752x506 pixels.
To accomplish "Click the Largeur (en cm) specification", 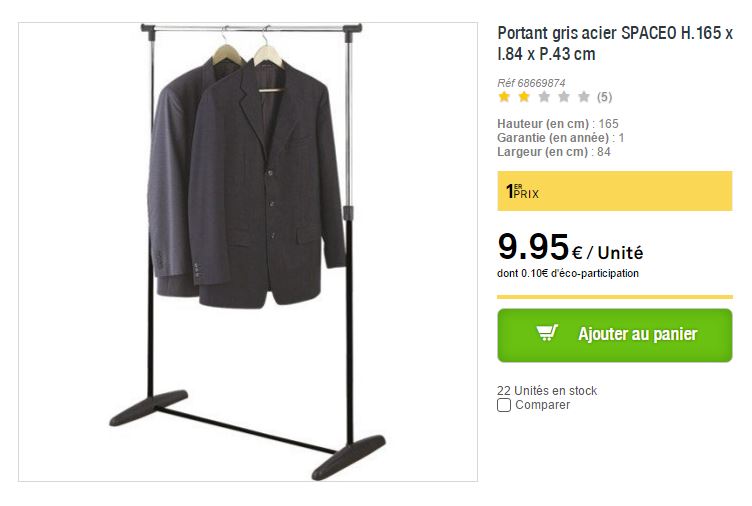I will 554,152.
